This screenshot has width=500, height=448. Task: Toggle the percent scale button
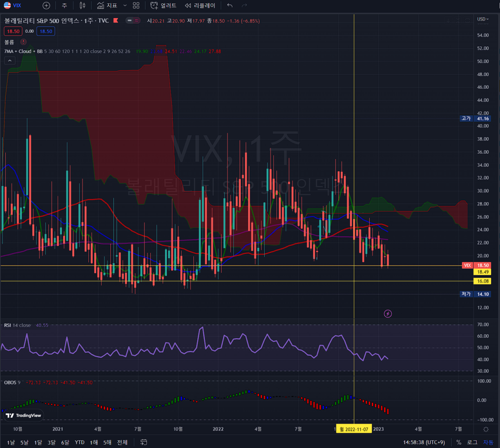458,442
